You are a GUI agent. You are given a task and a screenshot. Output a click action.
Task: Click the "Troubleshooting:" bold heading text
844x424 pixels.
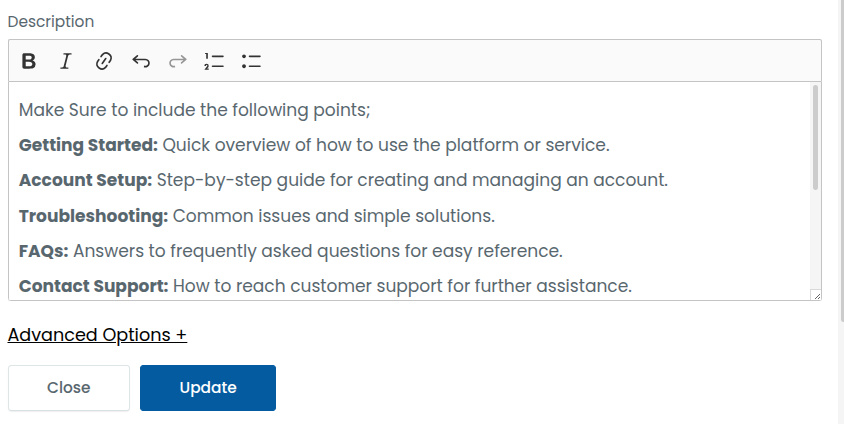click(94, 216)
